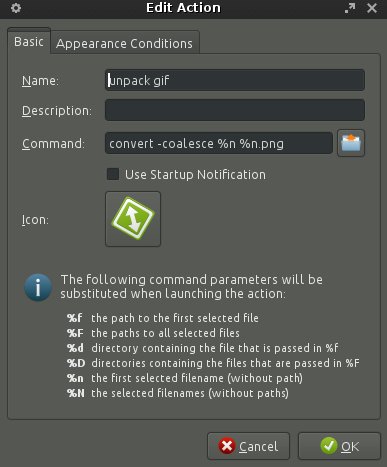Click the blue info icon
This screenshot has width=387, height=467.
[38, 287]
